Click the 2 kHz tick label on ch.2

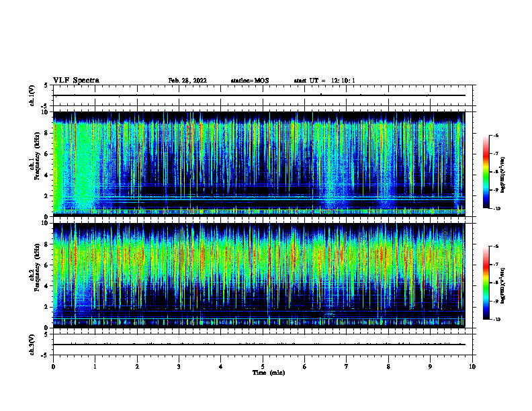46,307
